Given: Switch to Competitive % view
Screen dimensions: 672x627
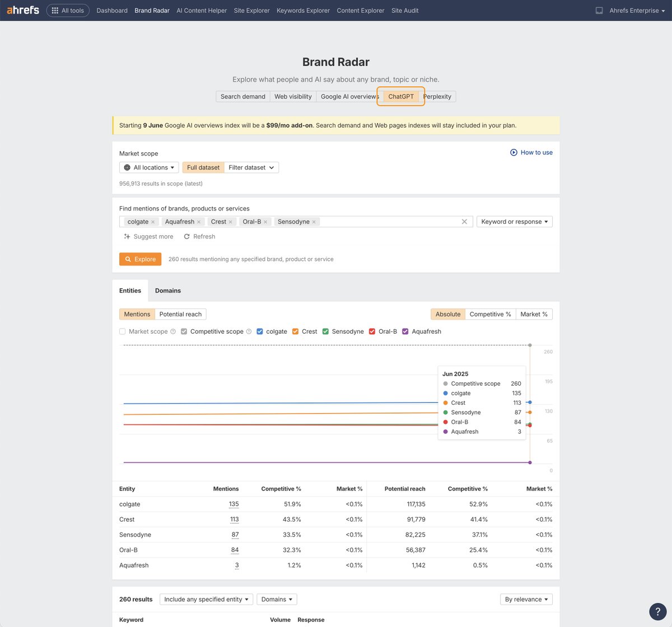Looking at the screenshot, I should (x=490, y=314).
